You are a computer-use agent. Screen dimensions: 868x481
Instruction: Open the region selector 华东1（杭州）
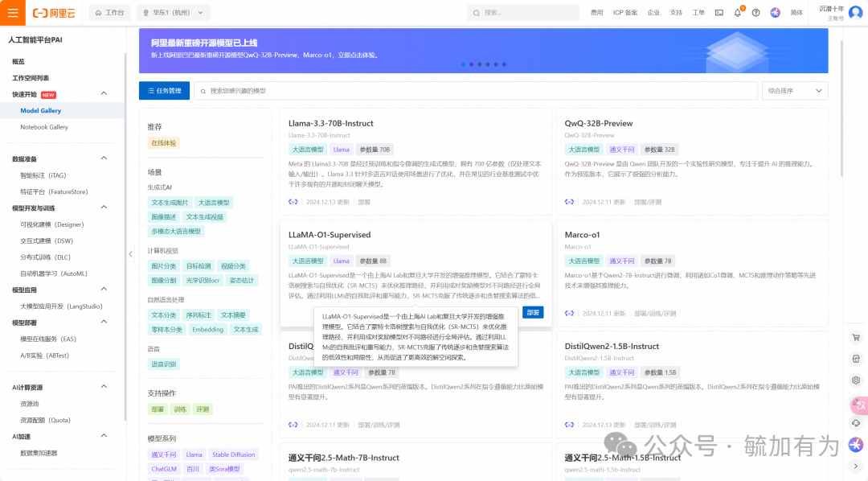point(174,13)
